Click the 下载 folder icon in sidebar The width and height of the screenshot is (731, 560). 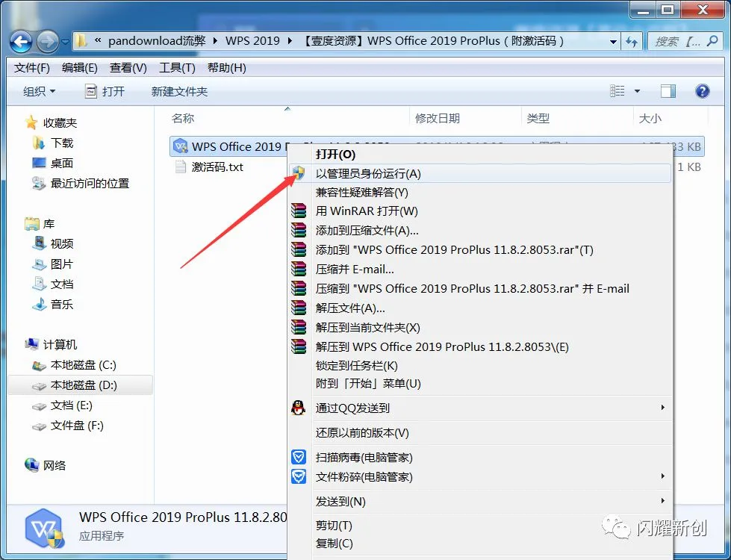click(x=39, y=143)
